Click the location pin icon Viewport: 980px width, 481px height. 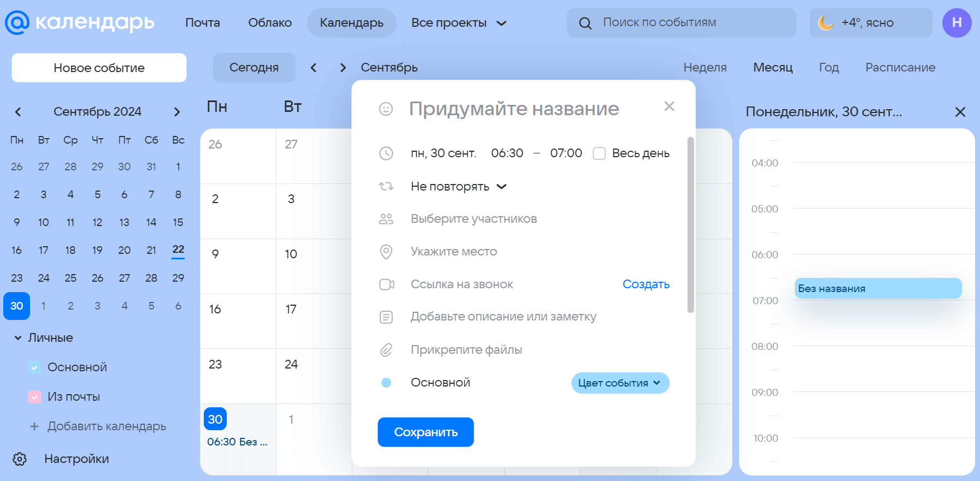point(386,252)
